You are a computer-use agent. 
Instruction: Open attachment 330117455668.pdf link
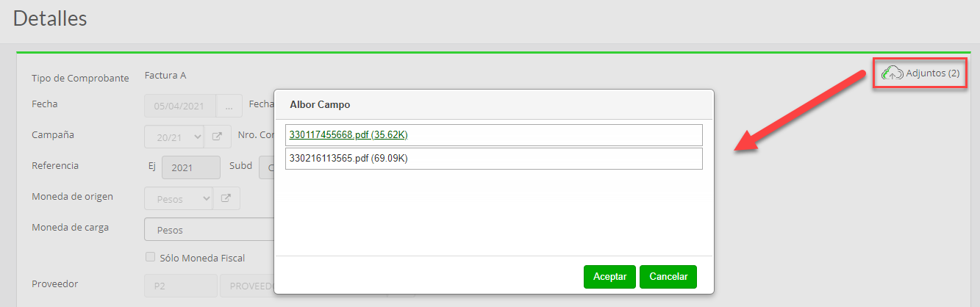(348, 135)
